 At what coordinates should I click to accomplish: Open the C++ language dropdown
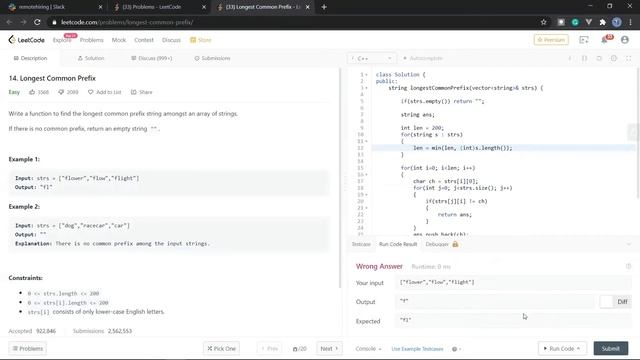click(x=371, y=58)
